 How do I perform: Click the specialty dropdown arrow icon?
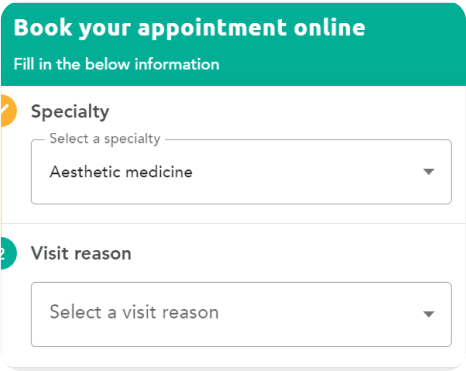pos(428,172)
